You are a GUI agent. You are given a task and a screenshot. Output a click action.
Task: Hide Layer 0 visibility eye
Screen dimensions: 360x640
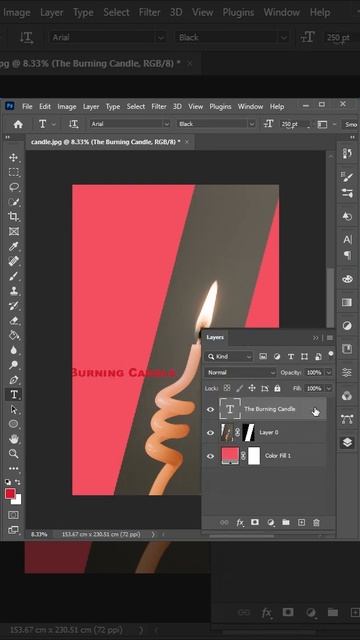[x=211, y=433]
